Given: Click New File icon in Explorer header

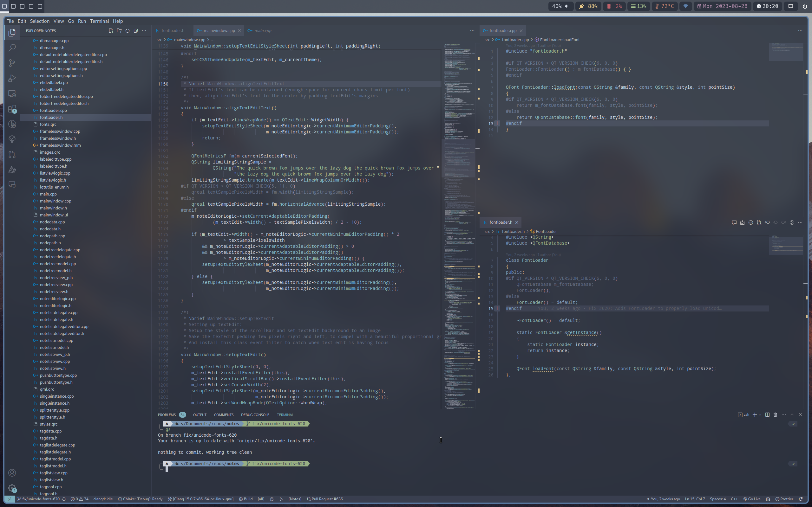Looking at the screenshot, I should (x=111, y=30).
